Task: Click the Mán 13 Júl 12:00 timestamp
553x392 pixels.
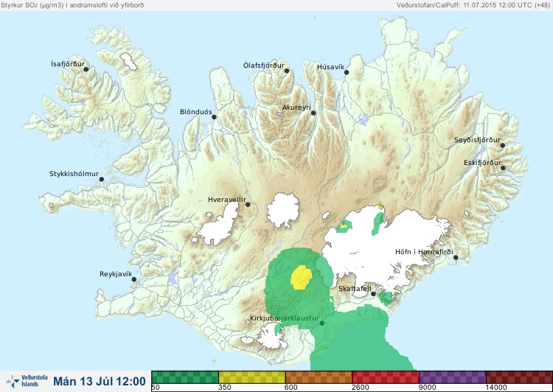Action: (100, 381)
